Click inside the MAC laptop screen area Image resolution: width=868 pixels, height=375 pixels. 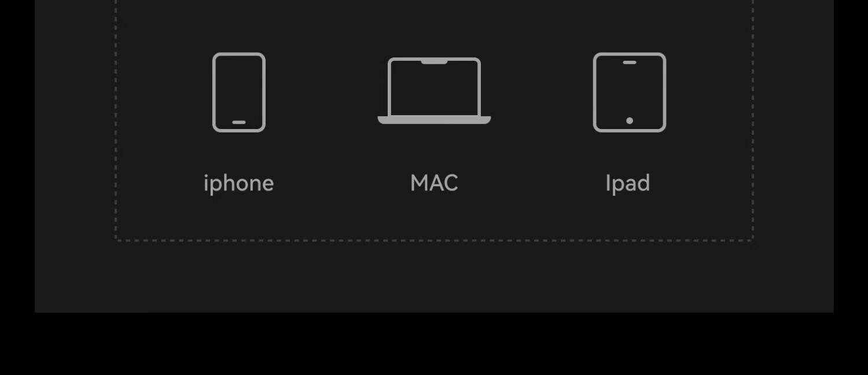point(434,90)
